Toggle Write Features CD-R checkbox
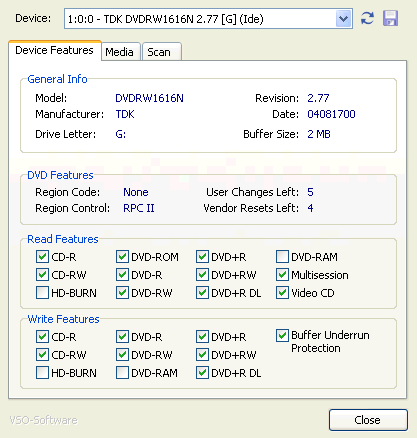417x438 pixels. [42, 337]
